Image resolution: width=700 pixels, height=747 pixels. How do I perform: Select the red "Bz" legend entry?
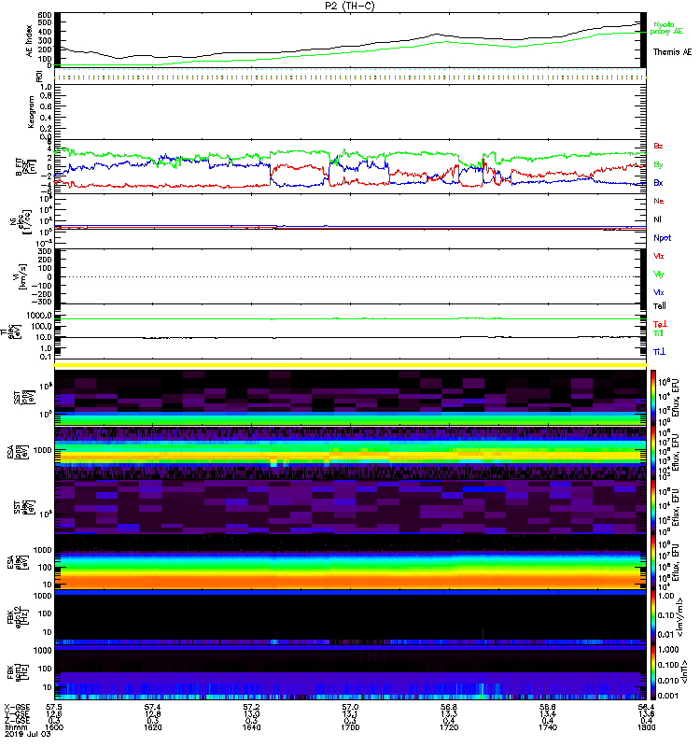[658, 146]
